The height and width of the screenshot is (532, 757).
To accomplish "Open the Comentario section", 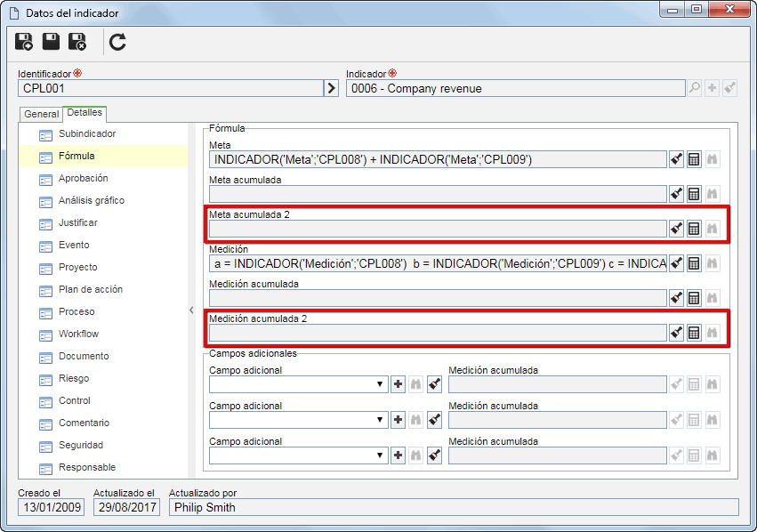I will point(84,423).
